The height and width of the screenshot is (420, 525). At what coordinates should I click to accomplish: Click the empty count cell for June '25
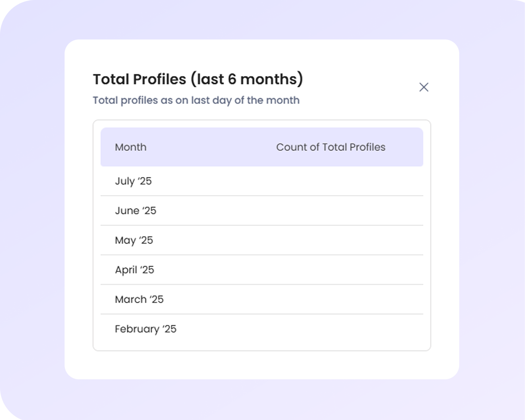pos(330,211)
